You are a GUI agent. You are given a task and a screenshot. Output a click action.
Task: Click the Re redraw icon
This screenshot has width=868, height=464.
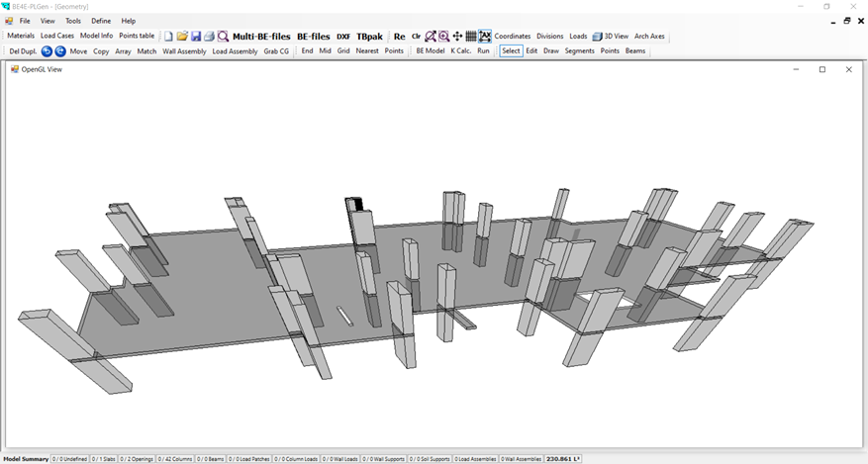tap(399, 37)
